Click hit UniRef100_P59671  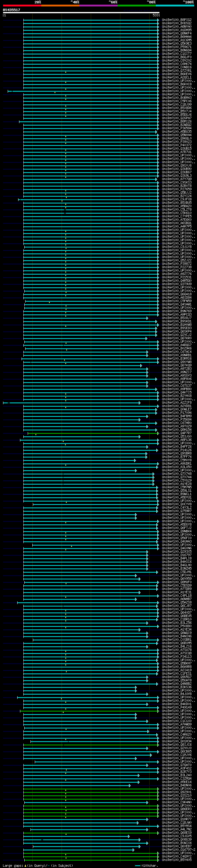176,47
